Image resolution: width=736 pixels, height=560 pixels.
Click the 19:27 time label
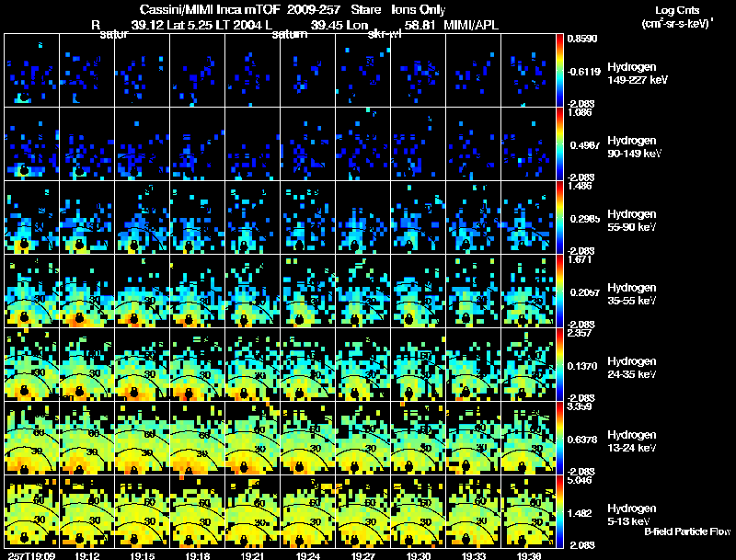pos(362,555)
